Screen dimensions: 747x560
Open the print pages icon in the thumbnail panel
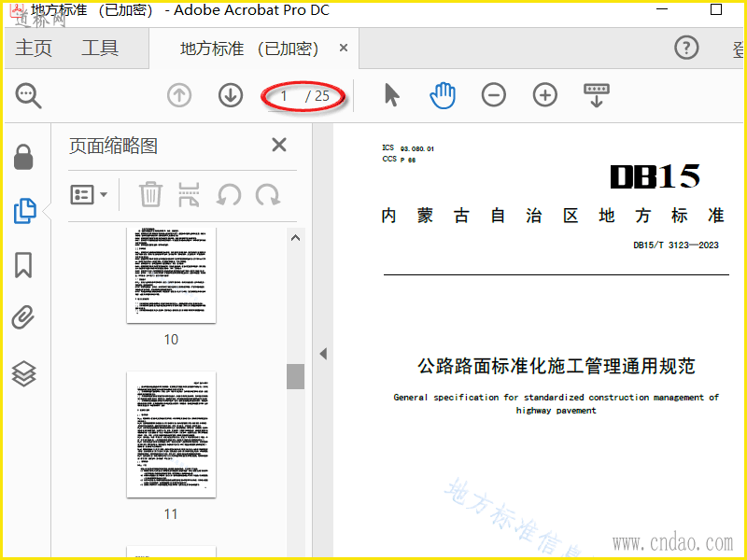pyautogui.click(x=189, y=194)
